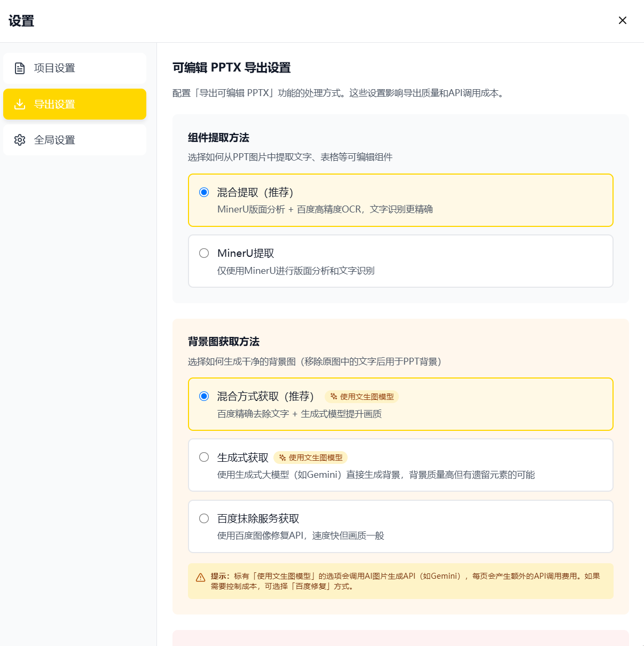Go to the 导出设置 tab label
The height and width of the screenshot is (646, 644).
[54, 104]
